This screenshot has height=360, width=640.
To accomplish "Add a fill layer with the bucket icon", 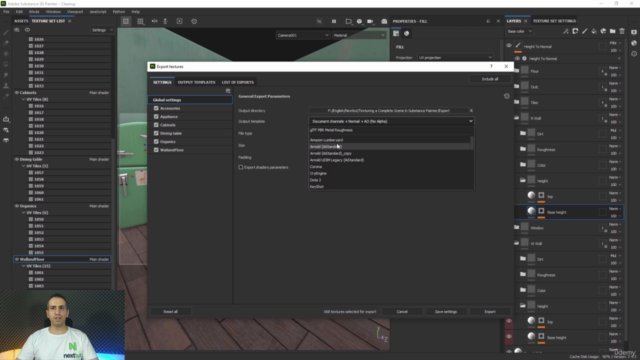I will coord(594,31).
